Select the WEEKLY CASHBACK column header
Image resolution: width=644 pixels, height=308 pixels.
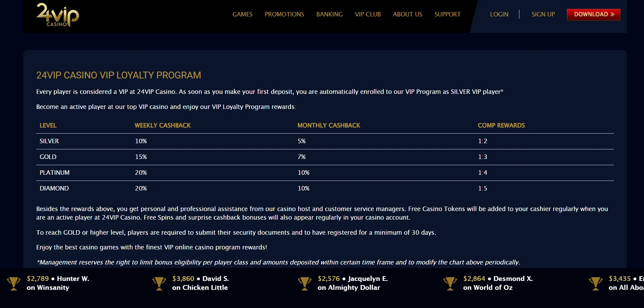pyautogui.click(x=163, y=125)
